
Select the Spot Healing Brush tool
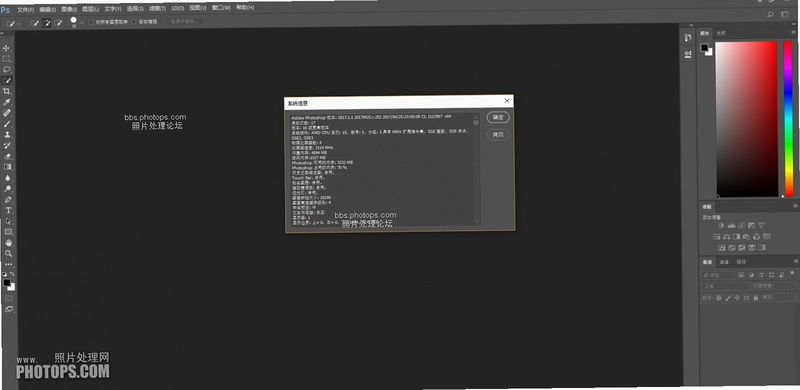point(7,113)
